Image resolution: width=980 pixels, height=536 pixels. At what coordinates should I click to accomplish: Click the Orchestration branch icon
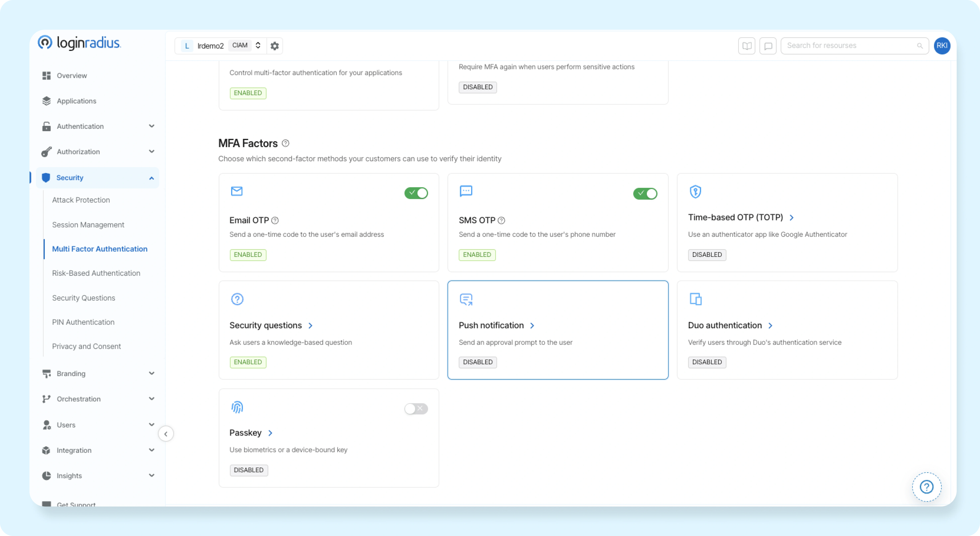[x=46, y=399]
